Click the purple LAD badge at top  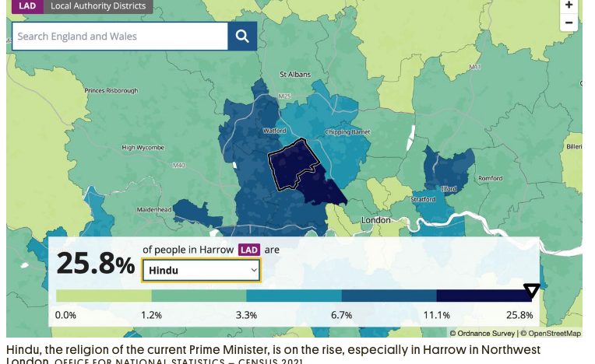coord(26,6)
